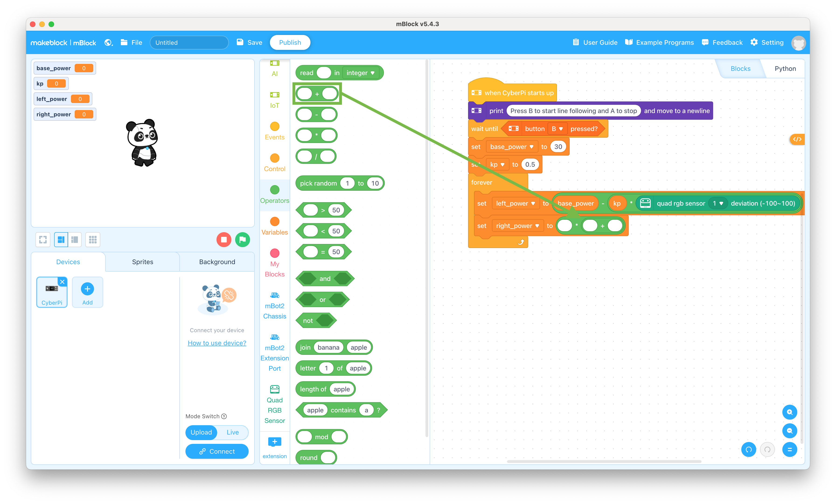Screen dimensions: 836x504
Task: Expand the Quad RGB Sensor section
Action: click(274, 406)
